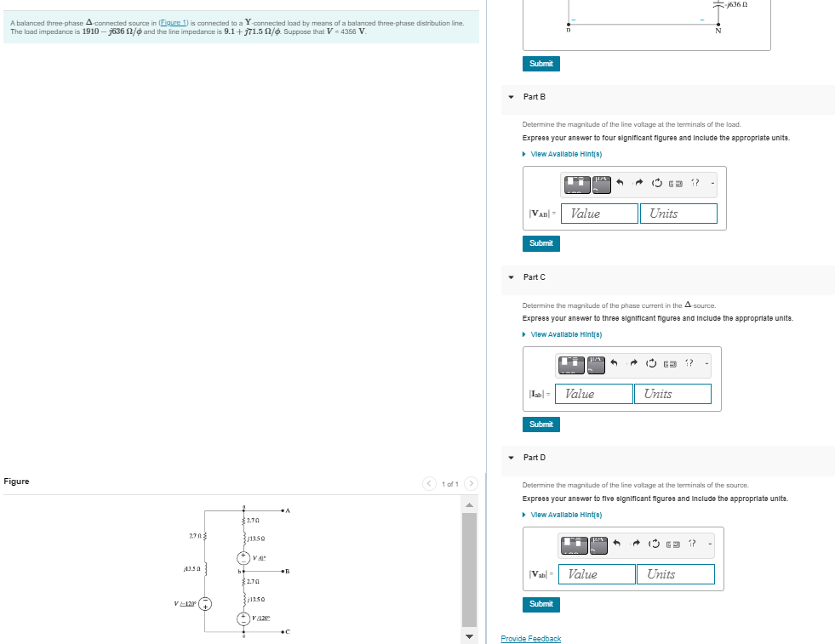835x644 pixels.
Task: Click the undo arrow in Part B answer toolbar
Action: pos(621,183)
